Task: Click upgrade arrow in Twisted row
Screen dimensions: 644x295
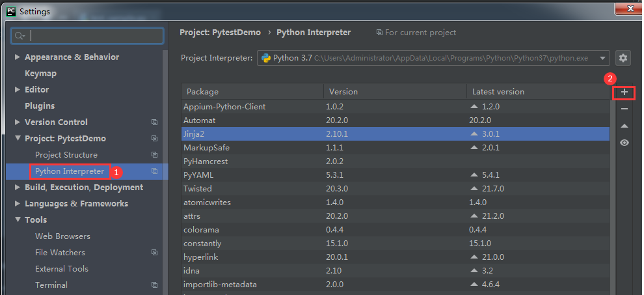Action: click(x=474, y=188)
